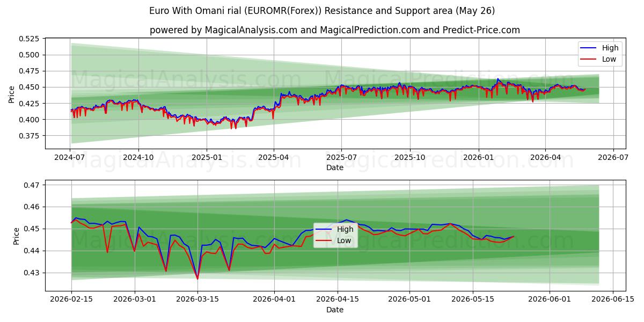This screenshot has width=644, height=322.
Task: Click the top chart y-axis label 0.500
Action: [29, 55]
